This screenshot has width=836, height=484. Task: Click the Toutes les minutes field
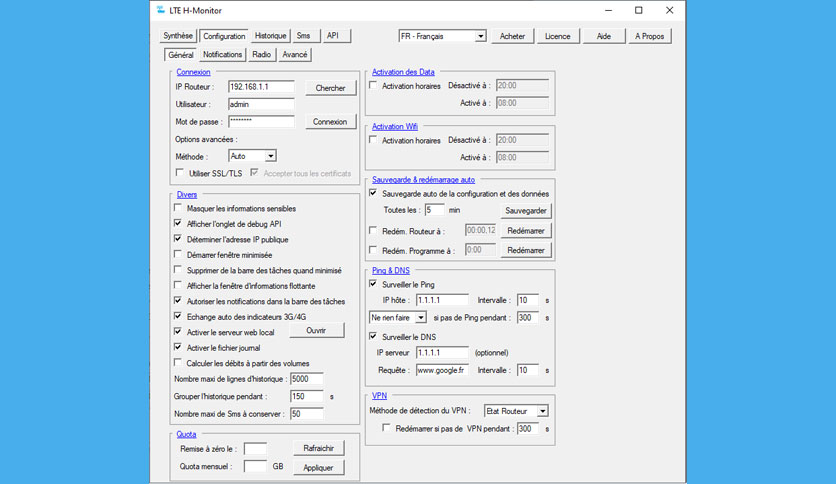pos(435,210)
